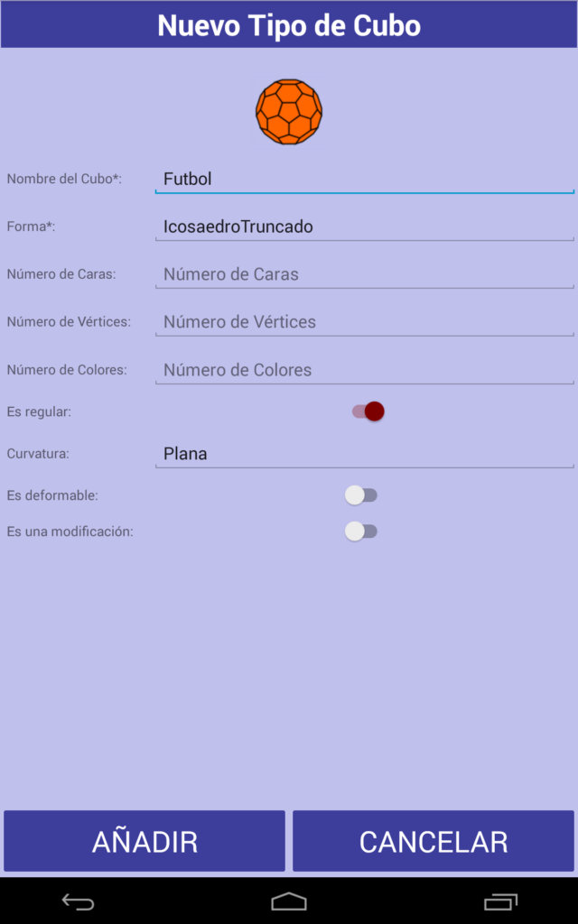This screenshot has height=924, width=578.
Task: Select the Número de Vértices input field
Action: pyautogui.click(x=364, y=322)
